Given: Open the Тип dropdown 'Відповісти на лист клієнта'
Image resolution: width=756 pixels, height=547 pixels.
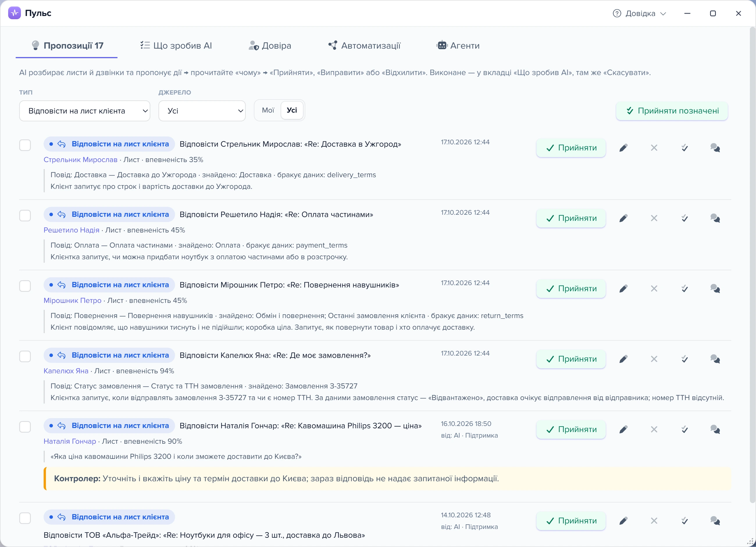Looking at the screenshot, I should click(x=85, y=111).
